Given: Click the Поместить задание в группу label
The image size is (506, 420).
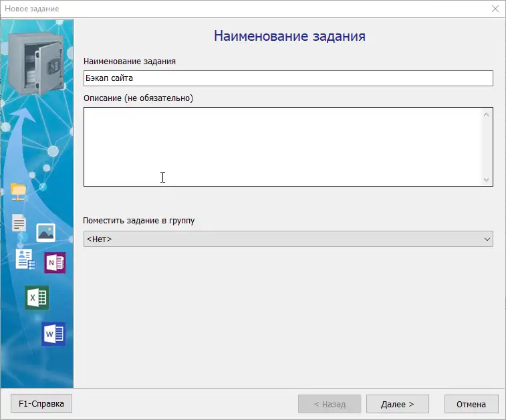Looking at the screenshot, I should coord(139,221).
